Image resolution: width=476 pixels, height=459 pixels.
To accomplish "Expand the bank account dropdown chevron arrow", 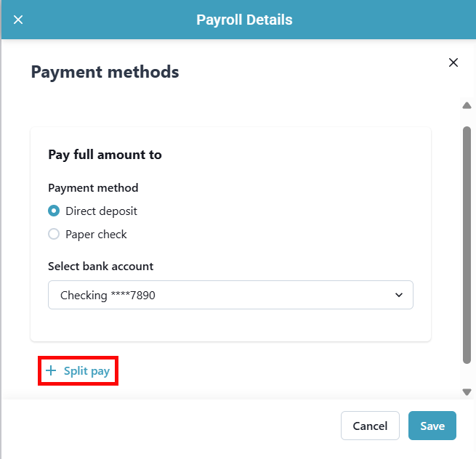I will 398,295.
